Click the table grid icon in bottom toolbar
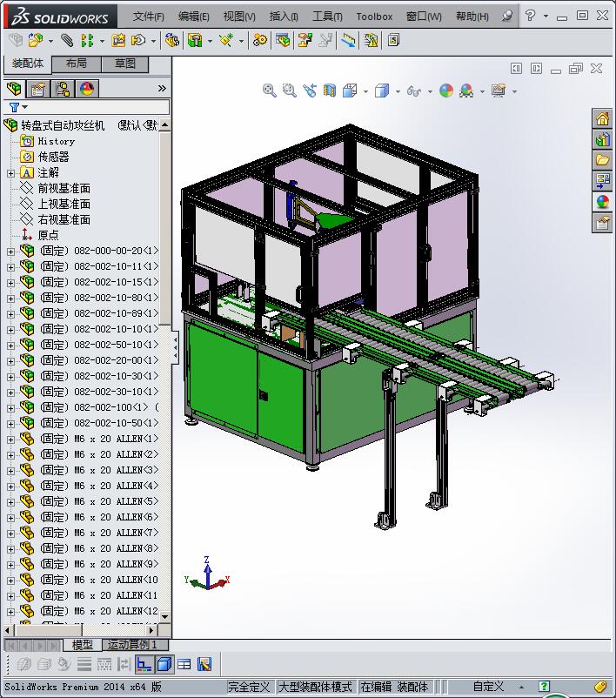 [x=184, y=665]
